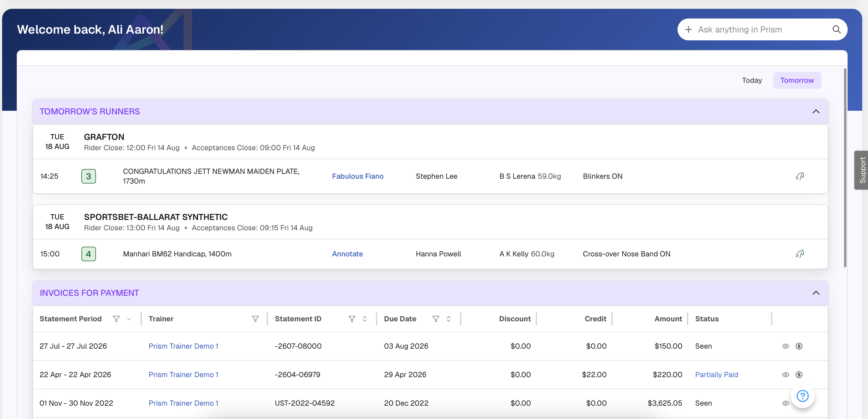Click the vertical page scrollbar
Screen dimensions: 868x419
[x=845, y=167]
